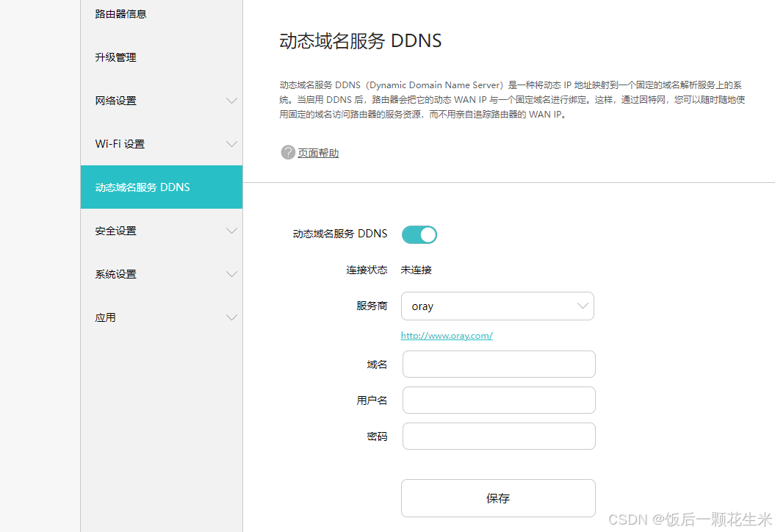Click the 保存 button

point(498,498)
